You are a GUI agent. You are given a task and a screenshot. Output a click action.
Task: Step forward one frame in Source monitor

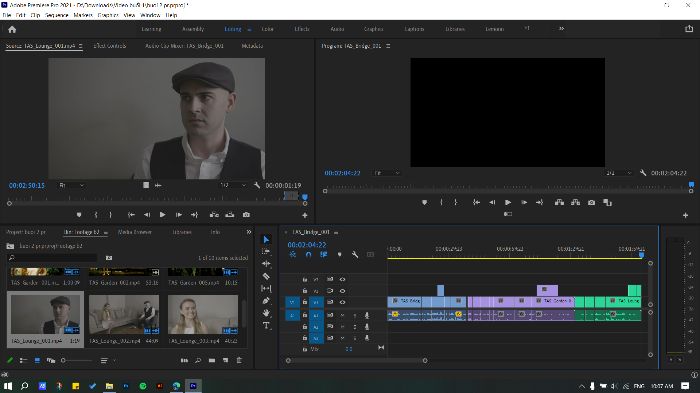pyautogui.click(x=179, y=215)
